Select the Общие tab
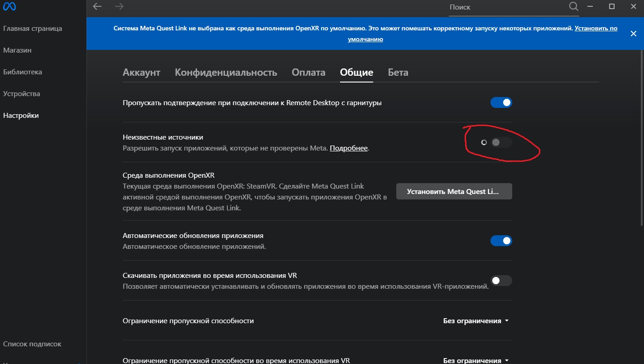 (x=356, y=73)
